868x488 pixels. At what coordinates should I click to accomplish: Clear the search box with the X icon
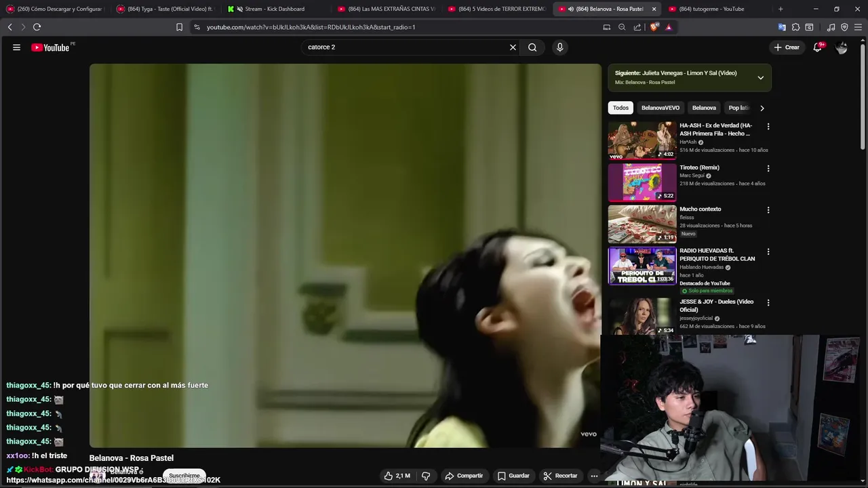point(513,47)
